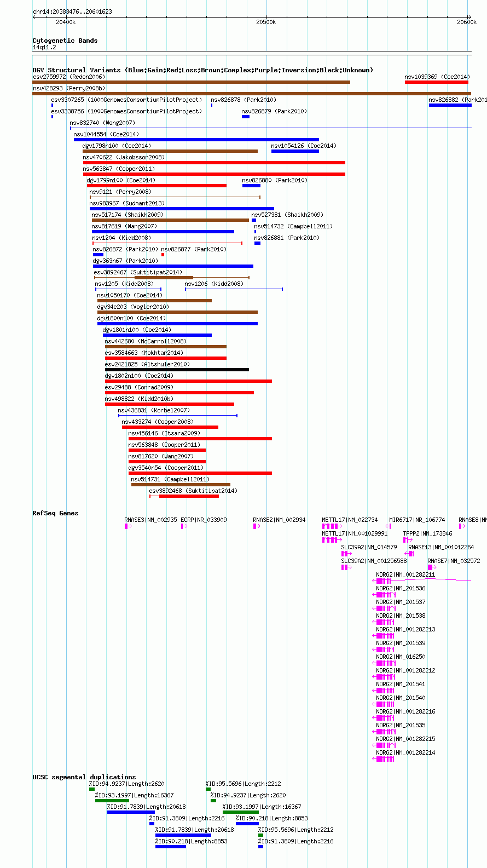The height and width of the screenshot is (868, 487).
Task: Open dgv1800n100 (Coe2014) label
Action: (131, 318)
